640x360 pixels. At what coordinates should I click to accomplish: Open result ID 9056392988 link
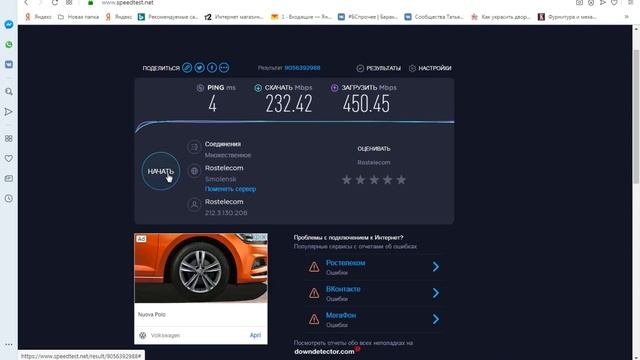302,68
